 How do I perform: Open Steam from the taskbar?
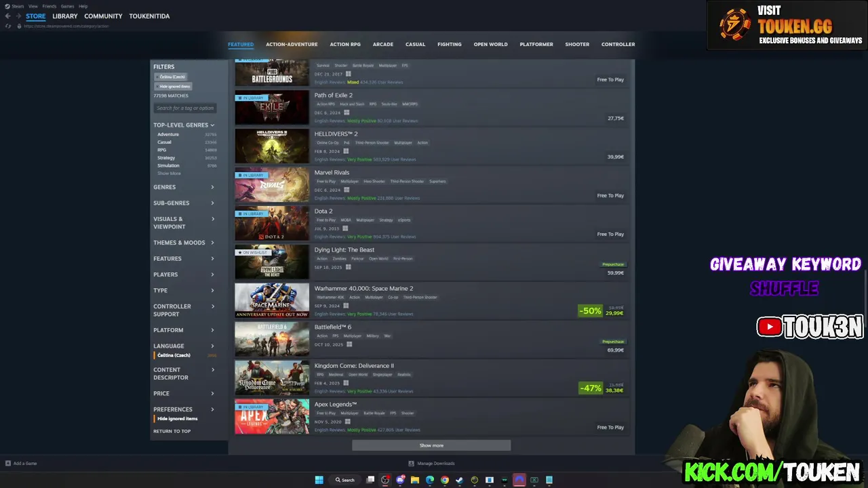(460, 480)
